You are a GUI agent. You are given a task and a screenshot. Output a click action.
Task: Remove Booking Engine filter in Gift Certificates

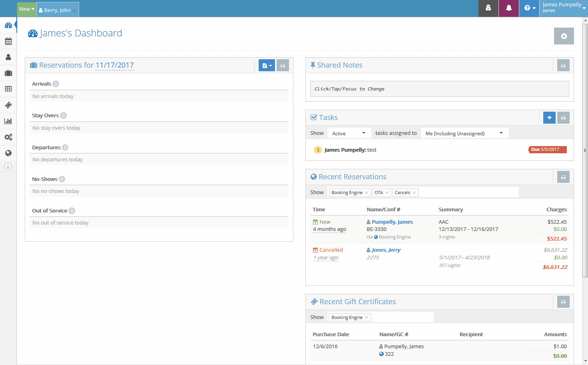[x=367, y=317]
